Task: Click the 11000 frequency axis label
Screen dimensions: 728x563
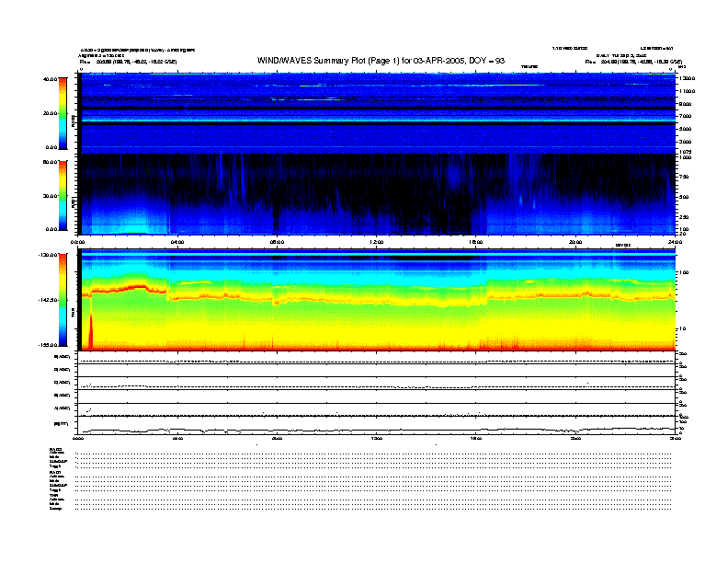Action: click(x=688, y=91)
